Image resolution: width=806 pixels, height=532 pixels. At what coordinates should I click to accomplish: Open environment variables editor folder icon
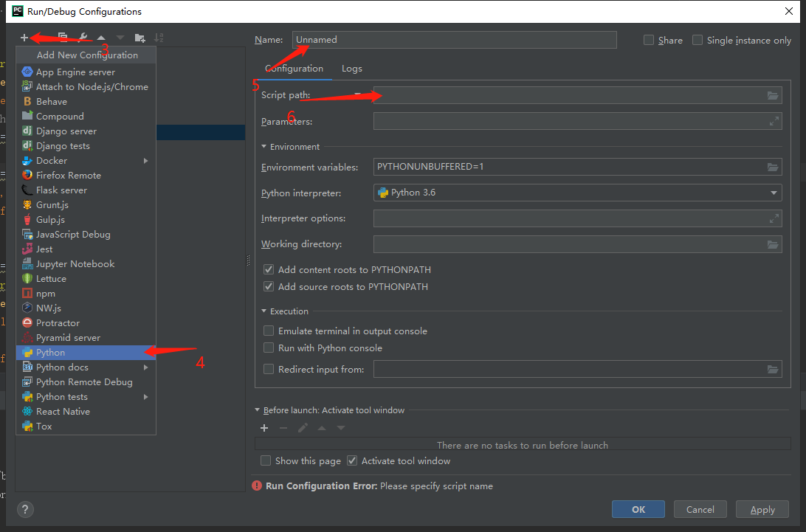coord(773,167)
